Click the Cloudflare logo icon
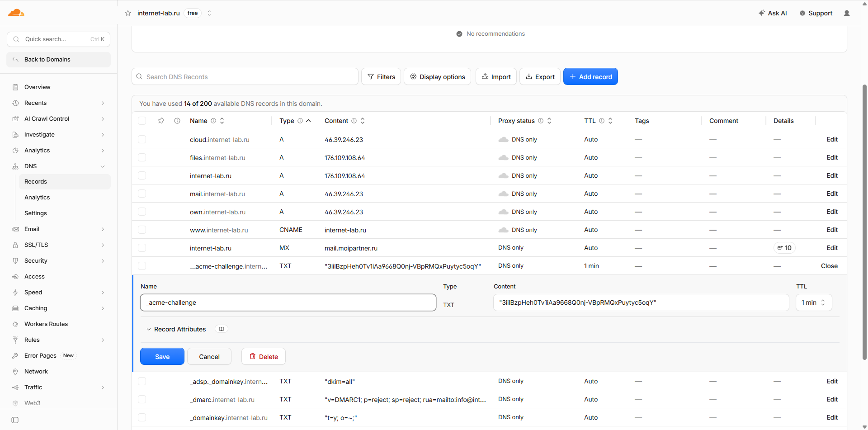The image size is (868, 430). [16, 13]
